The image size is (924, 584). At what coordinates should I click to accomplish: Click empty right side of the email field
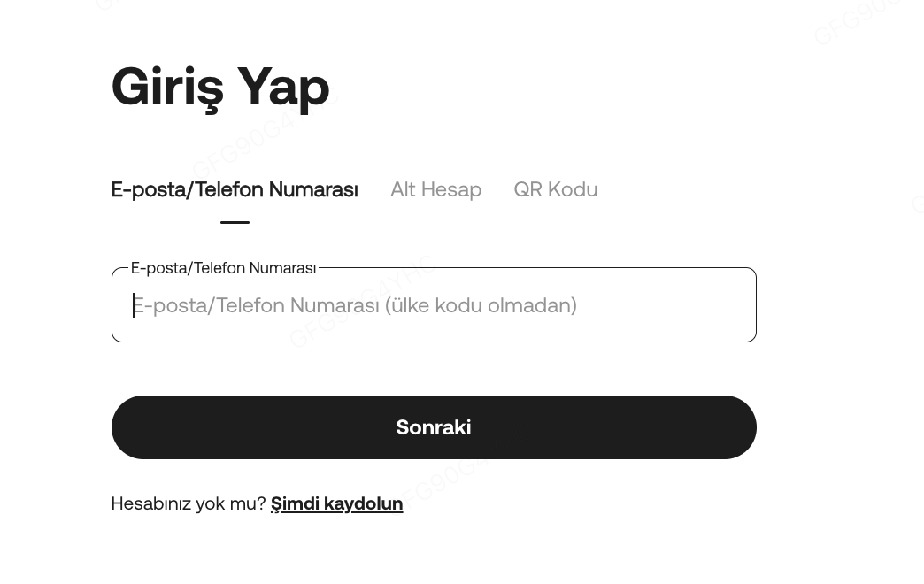point(673,305)
